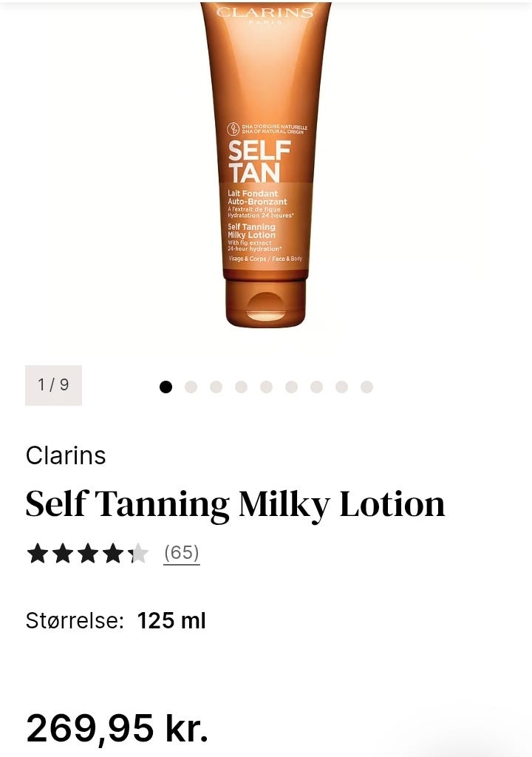Image resolution: width=532 pixels, height=757 pixels.
Task: Select the eighth carousel dot
Action: point(341,387)
